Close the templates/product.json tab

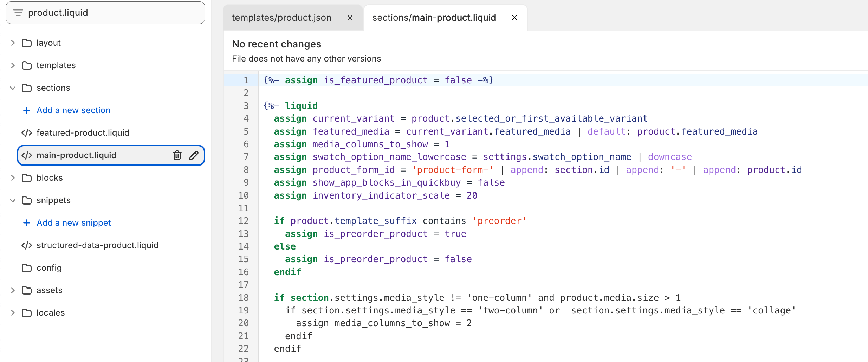[350, 18]
